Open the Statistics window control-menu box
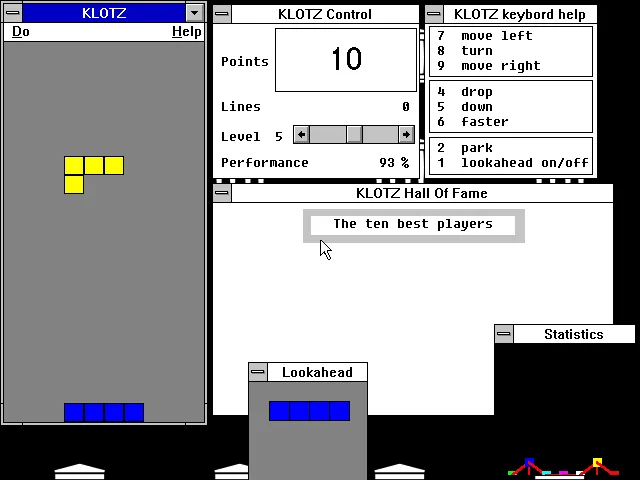Screen dimensions: 640x480 tap(504, 334)
